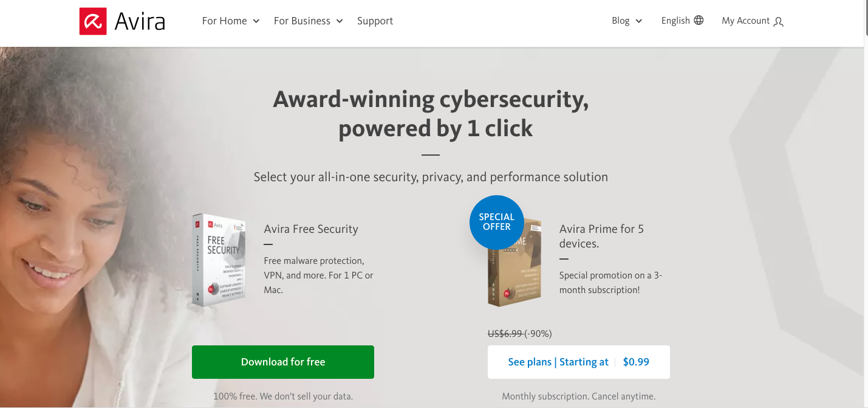Click the user profile icon beside My Account
The image size is (868, 408).
(x=779, y=21)
